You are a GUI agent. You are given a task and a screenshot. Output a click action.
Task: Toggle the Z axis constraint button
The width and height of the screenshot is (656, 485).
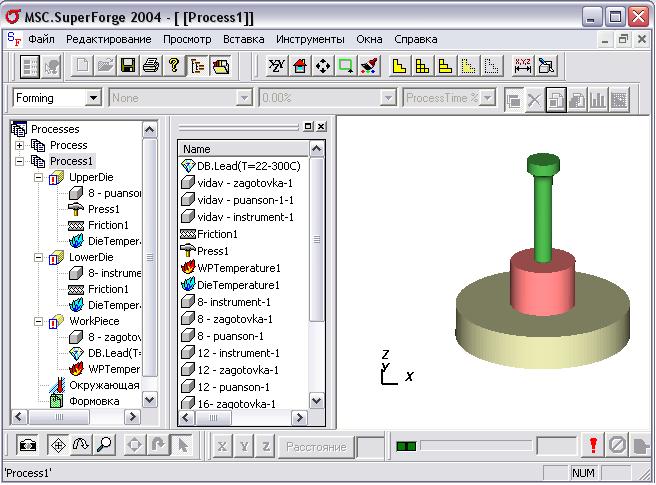tap(266, 446)
